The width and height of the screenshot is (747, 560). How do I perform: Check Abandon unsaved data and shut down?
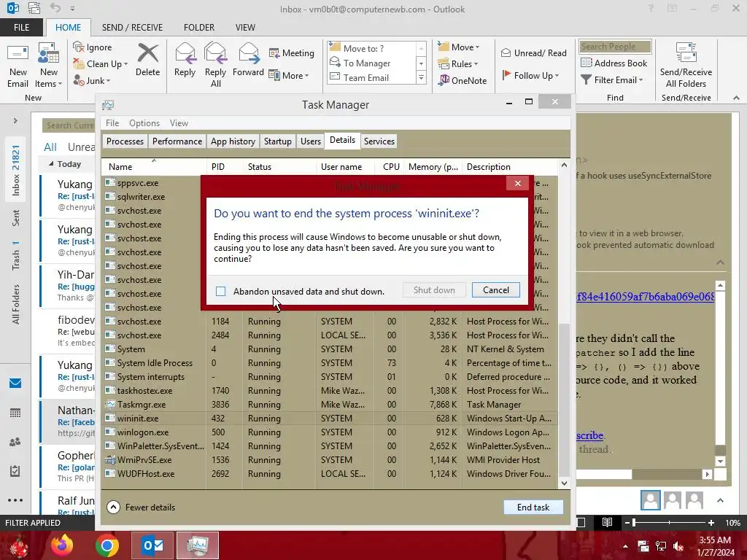pos(220,291)
